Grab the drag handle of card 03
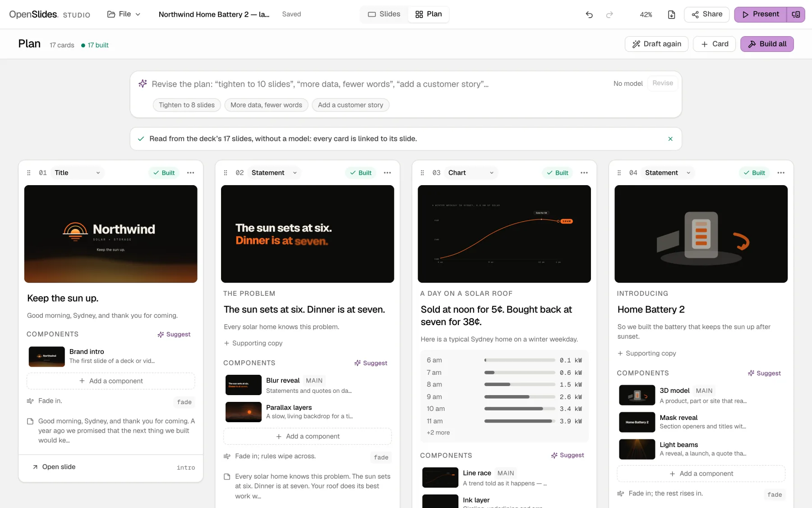Image resolution: width=812 pixels, height=508 pixels. click(422, 172)
